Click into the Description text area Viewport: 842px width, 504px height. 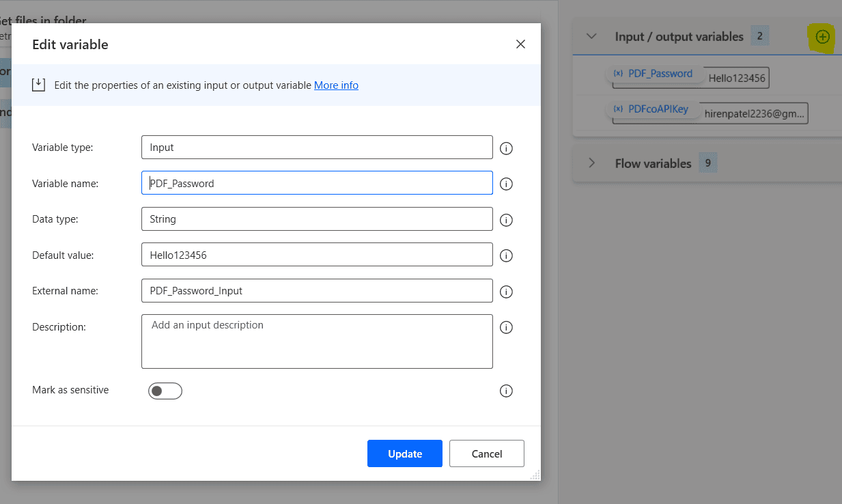317,341
